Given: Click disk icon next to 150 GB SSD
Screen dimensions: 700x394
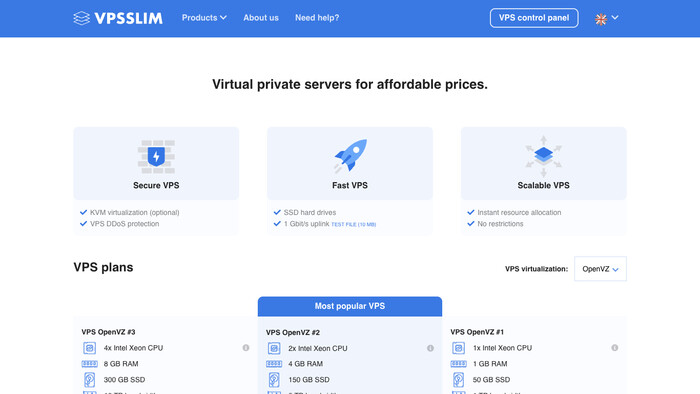Looking at the screenshot, I should 274,380.
